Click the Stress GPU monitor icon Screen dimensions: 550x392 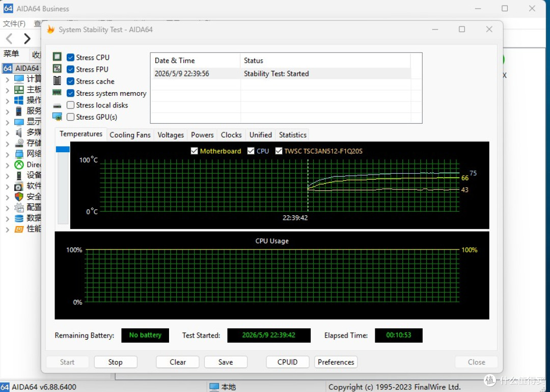pyautogui.click(x=57, y=117)
